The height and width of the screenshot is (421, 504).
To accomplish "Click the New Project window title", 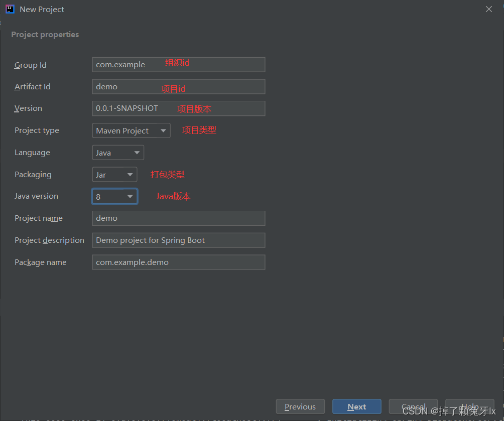I will coord(42,10).
